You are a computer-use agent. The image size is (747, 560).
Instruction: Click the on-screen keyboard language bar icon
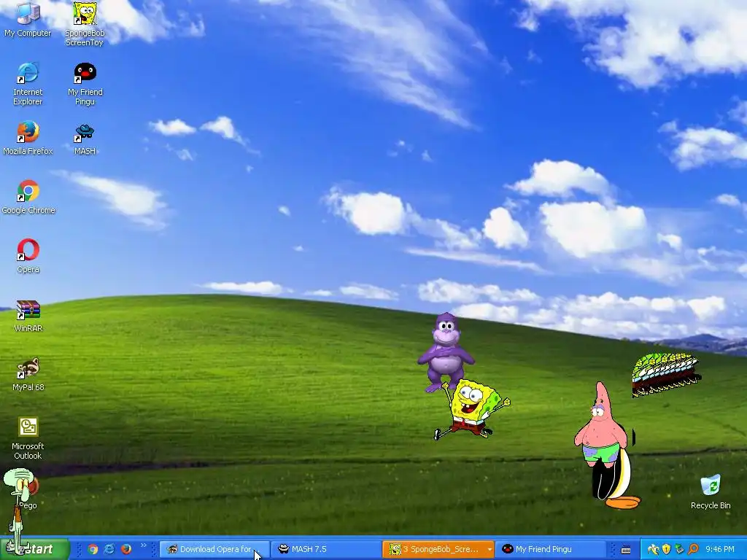(x=626, y=550)
